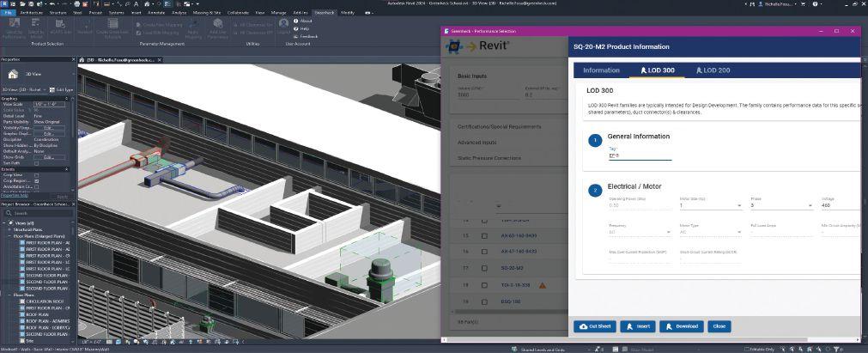The height and width of the screenshot is (353, 868).
Task: Open the Architecture ribbon tab
Action: point(30,12)
